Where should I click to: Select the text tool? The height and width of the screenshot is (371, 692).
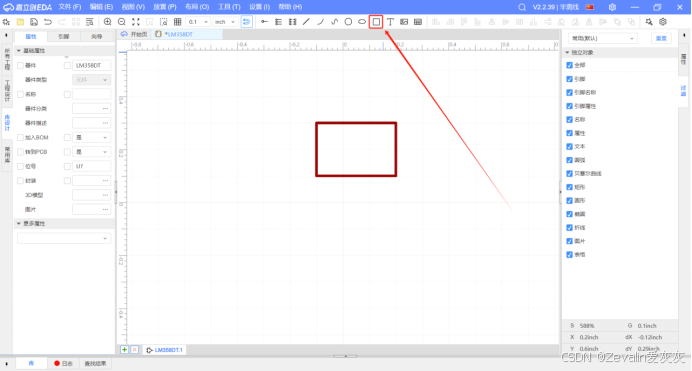(390, 22)
